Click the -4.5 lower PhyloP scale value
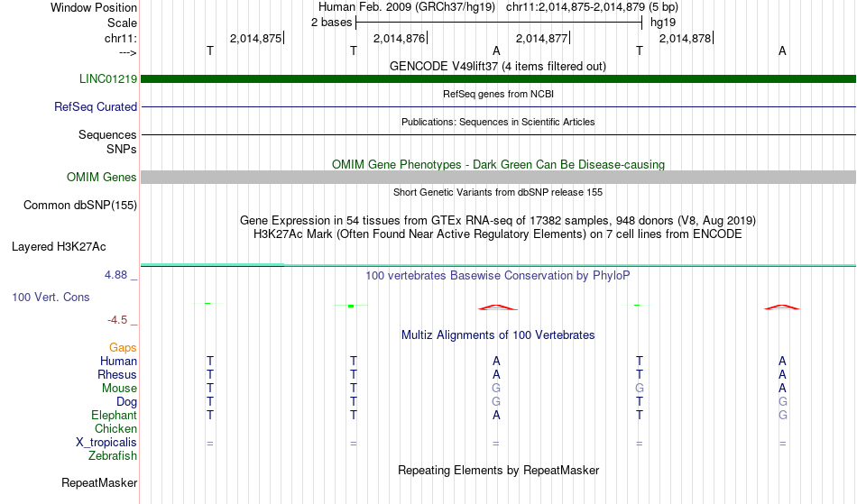 [x=117, y=320]
